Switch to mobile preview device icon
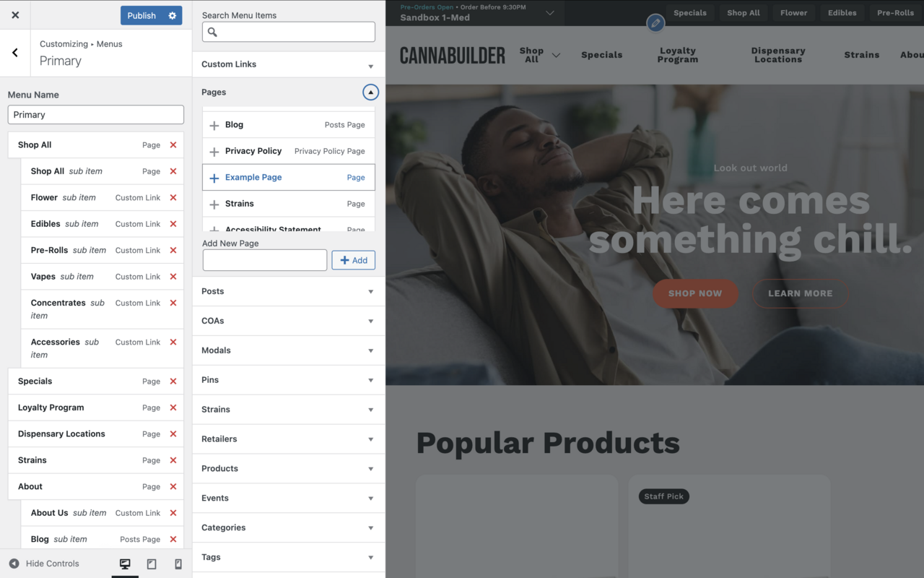924x578 pixels. (x=178, y=564)
